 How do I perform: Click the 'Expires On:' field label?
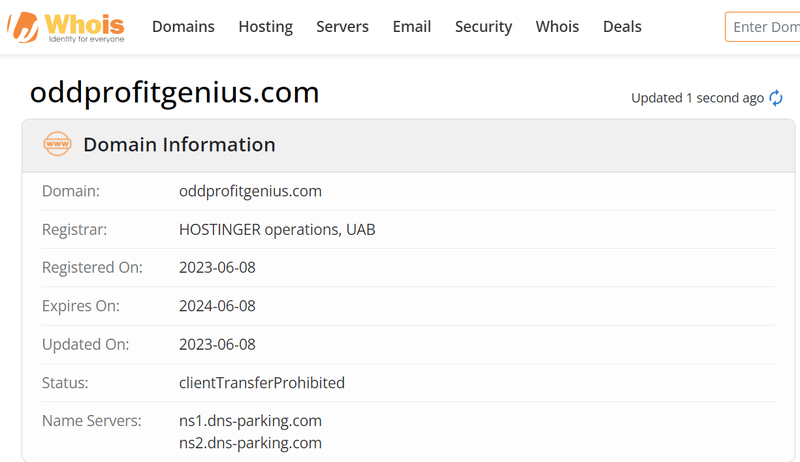[x=81, y=306]
